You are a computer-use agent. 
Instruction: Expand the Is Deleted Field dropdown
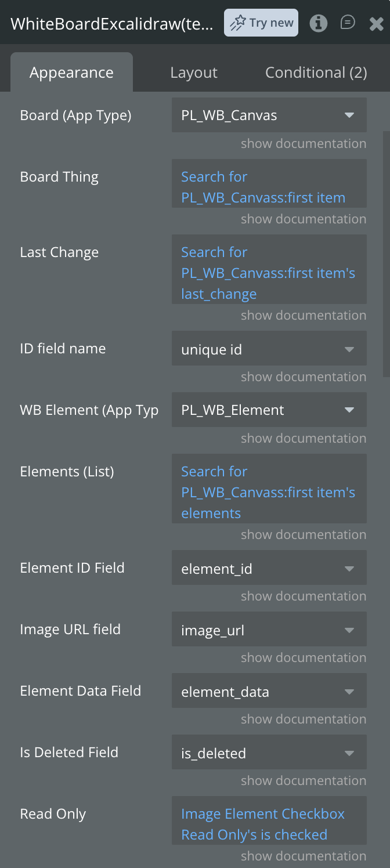(x=269, y=753)
